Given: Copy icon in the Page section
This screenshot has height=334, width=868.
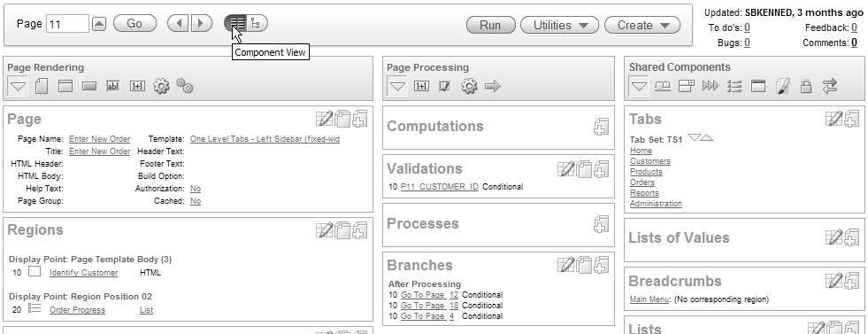Looking at the screenshot, I should pyautogui.click(x=342, y=119).
